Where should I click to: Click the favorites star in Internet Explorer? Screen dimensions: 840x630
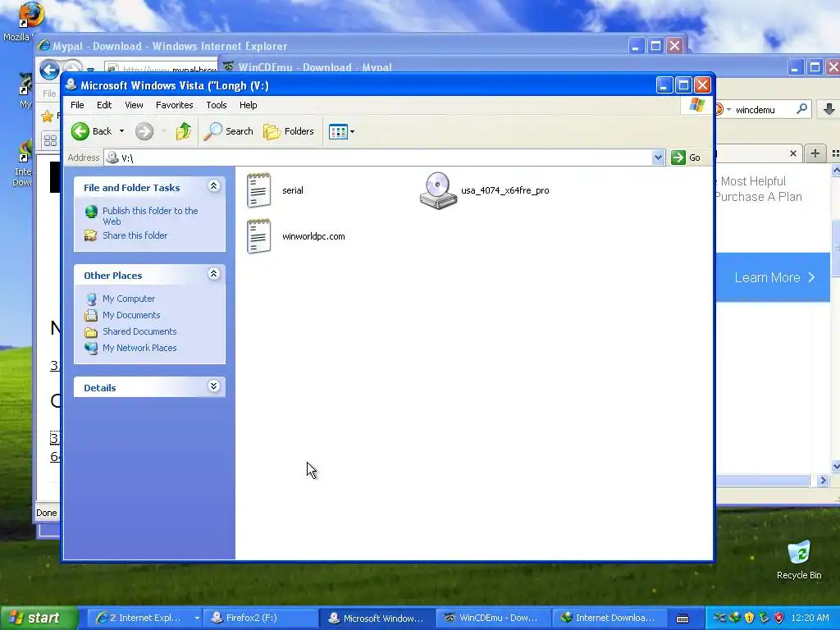click(47, 116)
